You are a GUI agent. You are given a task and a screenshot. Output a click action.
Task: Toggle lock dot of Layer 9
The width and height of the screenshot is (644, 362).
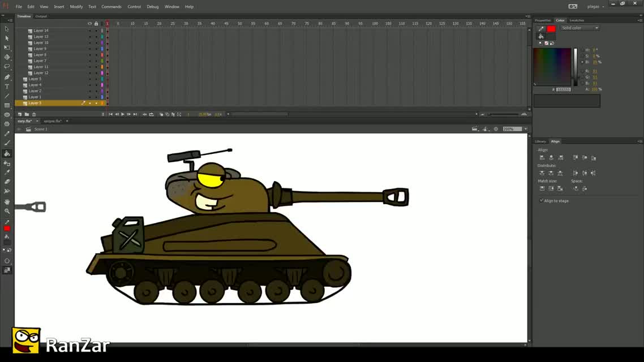(x=96, y=49)
